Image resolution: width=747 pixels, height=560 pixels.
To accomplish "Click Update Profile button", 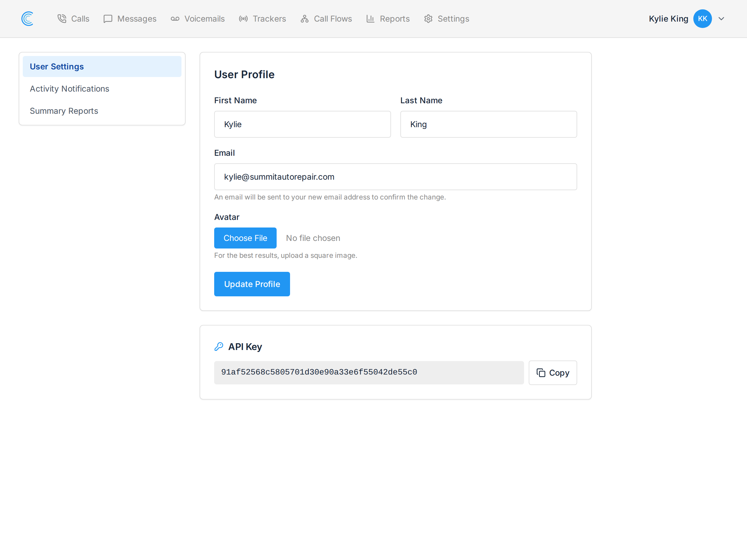I will [252, 284].
